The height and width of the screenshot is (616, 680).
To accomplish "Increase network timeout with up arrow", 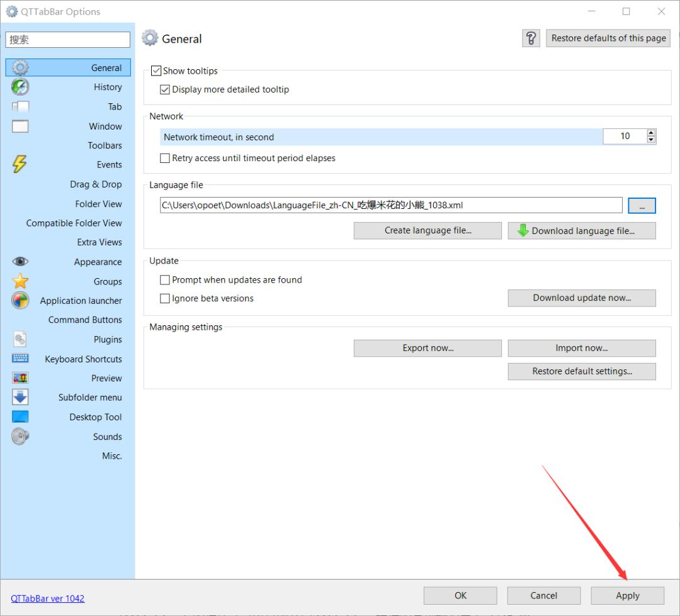I will [x=651, y=133].
